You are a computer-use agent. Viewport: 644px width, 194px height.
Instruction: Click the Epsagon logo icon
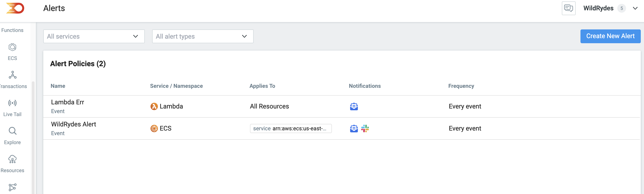click(15, 8)
